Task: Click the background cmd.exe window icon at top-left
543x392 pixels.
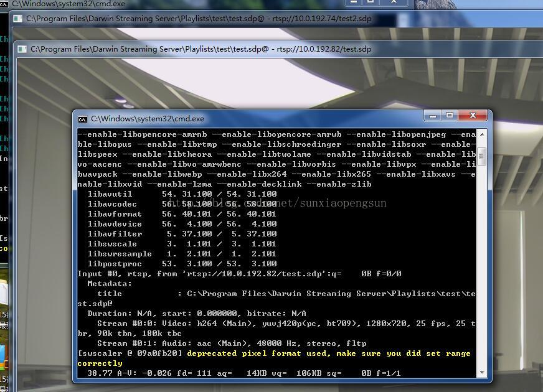Action: 4,4
